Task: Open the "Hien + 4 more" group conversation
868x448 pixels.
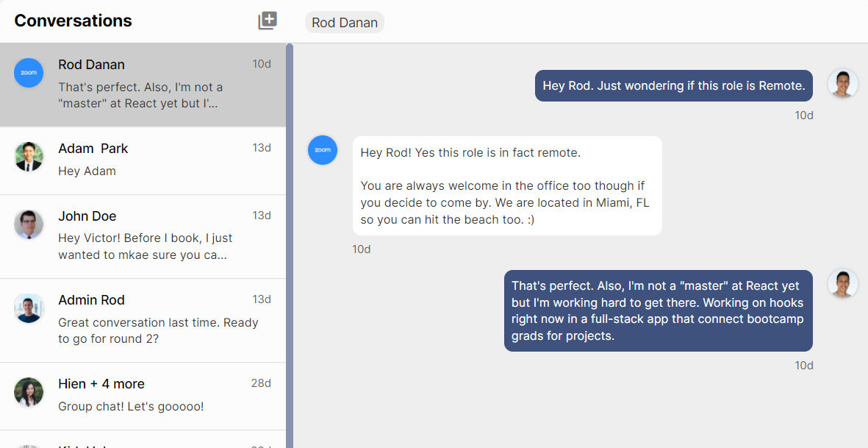Action: pyautogui.click(x=143, y=397)
